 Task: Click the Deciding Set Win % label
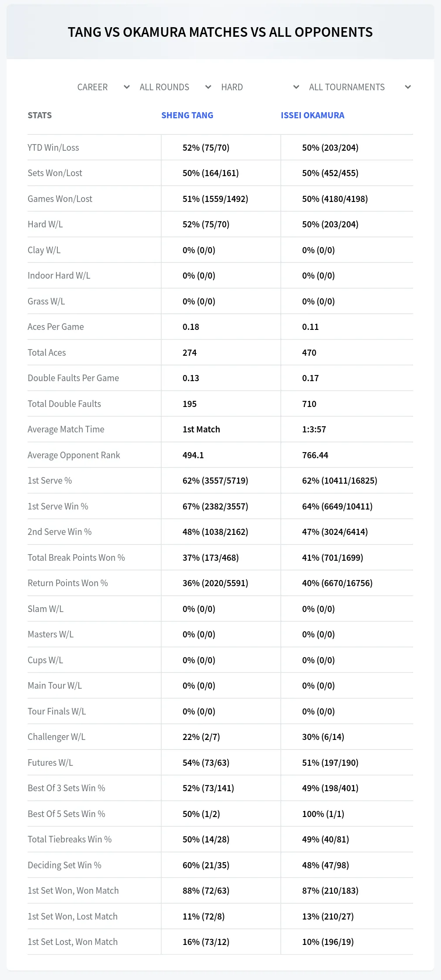64,865
